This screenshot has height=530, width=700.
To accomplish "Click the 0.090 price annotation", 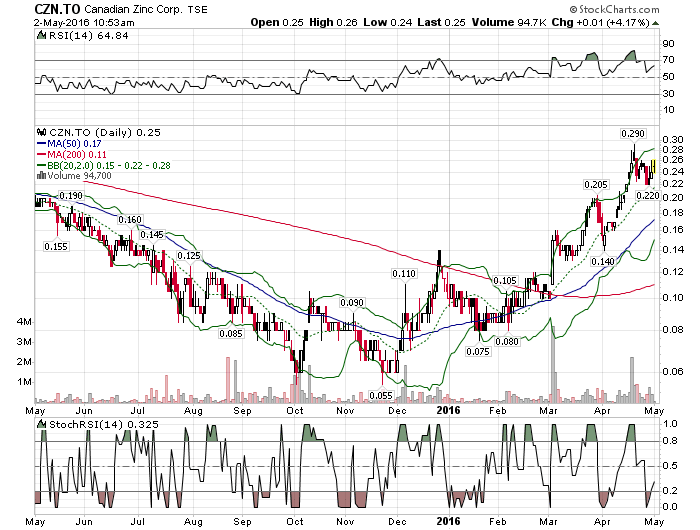I will 352,303.
